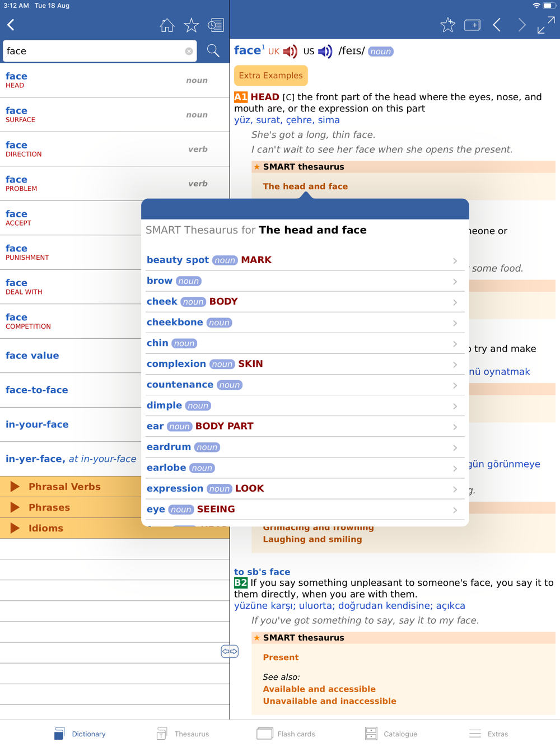Select face DEAL WITH entry
Screen dimensions: 560x747
click(71, 287)
